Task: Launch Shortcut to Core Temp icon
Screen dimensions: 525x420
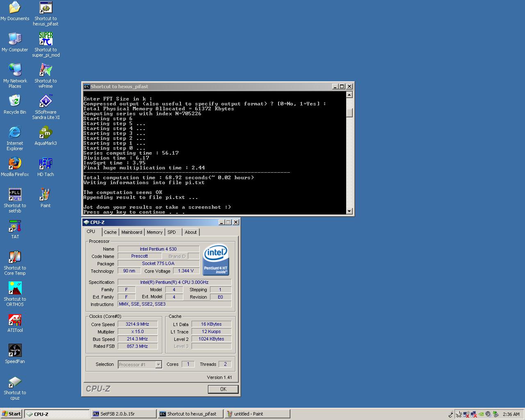Action: tap(15, 263)
